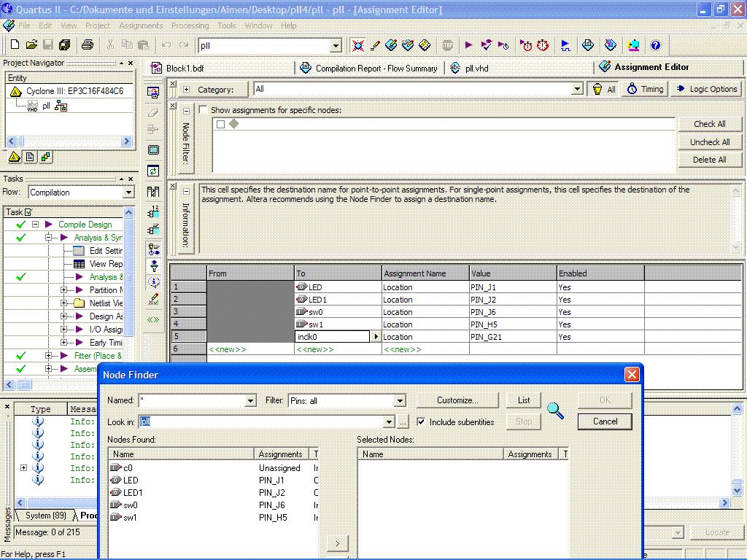Click the Help question mark icon

tap(655, 45)
